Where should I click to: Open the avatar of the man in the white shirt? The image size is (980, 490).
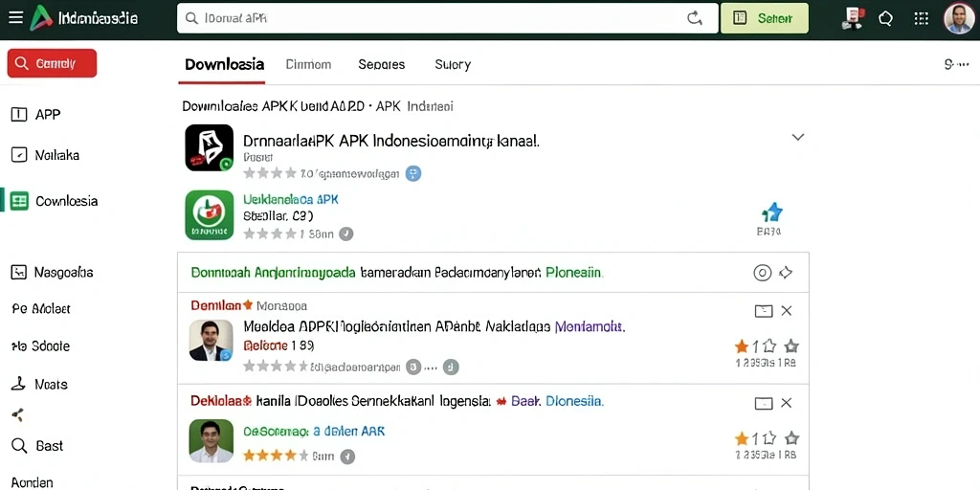[212, 440]
